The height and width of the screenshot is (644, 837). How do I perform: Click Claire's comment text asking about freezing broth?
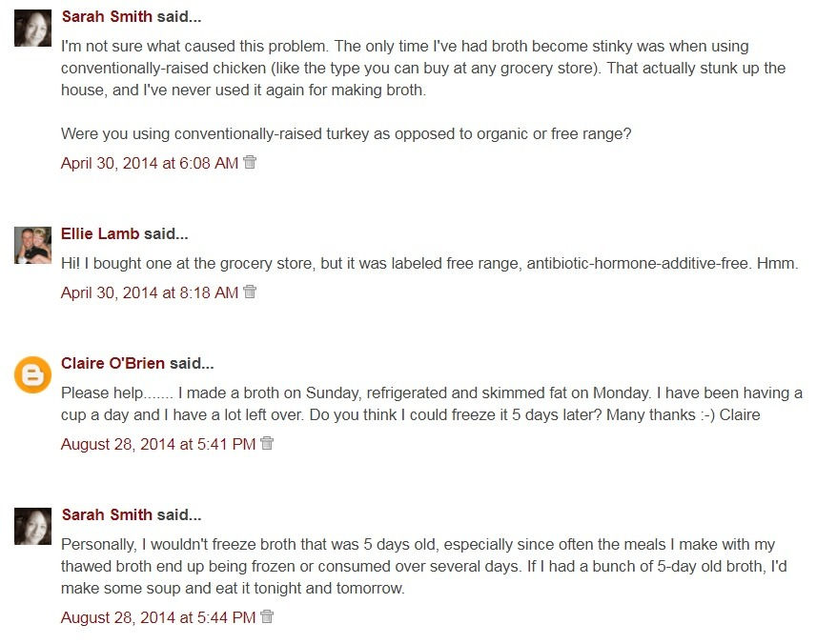pyautogui.click(x=431, y=404)
